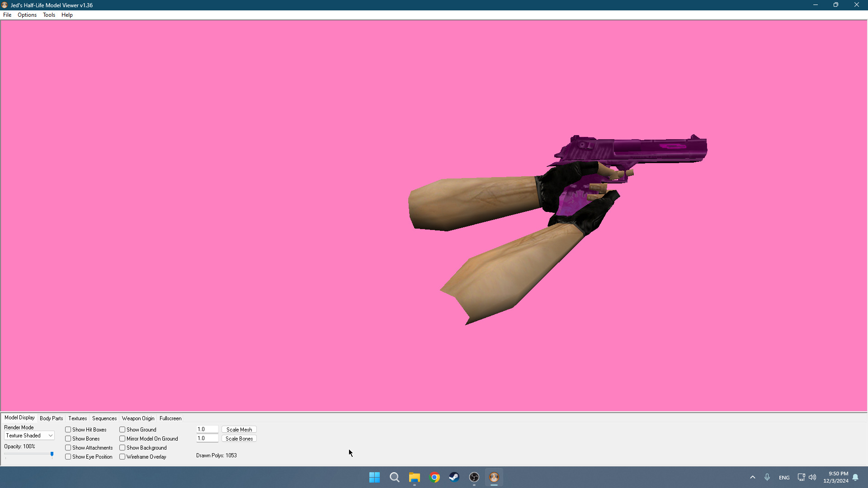Open the Windows Start menu
Image resolution: width=868 pixels, height=488 pixels.
374,477
